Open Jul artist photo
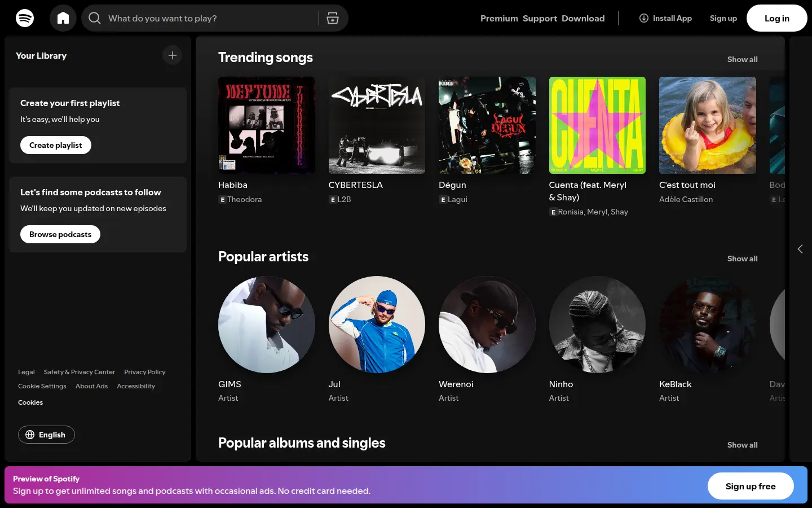 point(377,325)
